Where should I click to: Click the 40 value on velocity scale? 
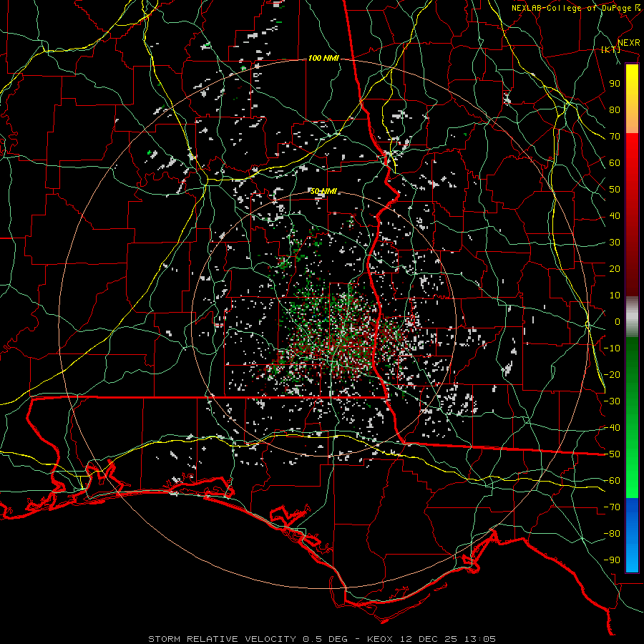(x=615, y=216)
